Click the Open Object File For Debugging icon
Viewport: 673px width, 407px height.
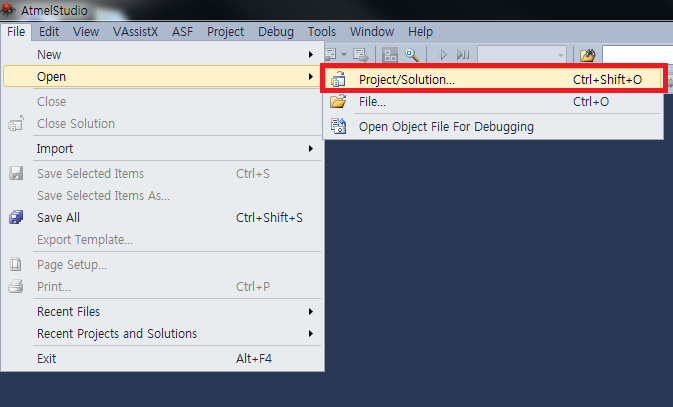[338, 127]
